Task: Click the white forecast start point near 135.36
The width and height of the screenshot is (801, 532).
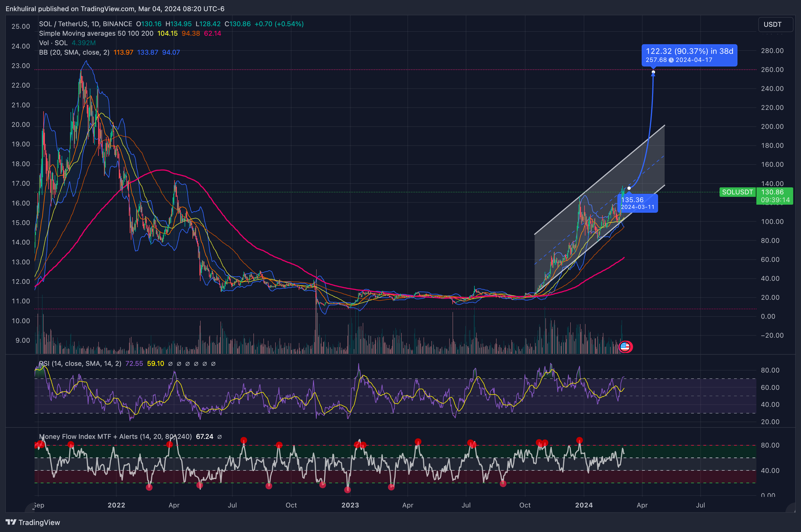Action: coord(629,188)
